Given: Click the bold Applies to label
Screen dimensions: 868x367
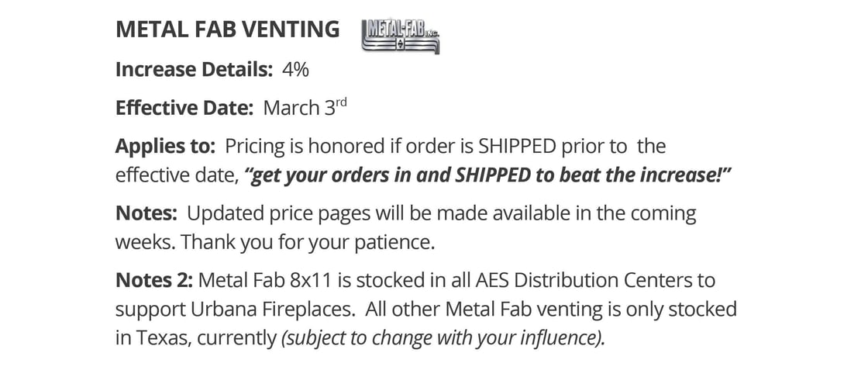Looking at the screenshot, I should [x=165, y=146].
